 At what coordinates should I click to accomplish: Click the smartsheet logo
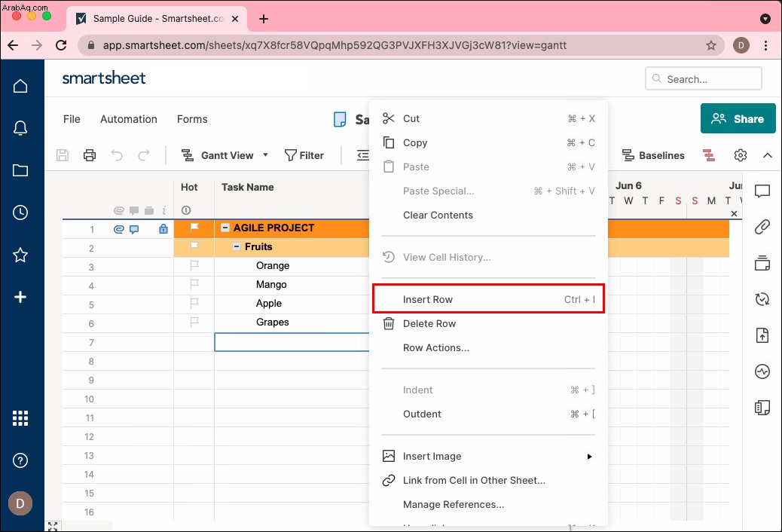click(x=104, y=78)
